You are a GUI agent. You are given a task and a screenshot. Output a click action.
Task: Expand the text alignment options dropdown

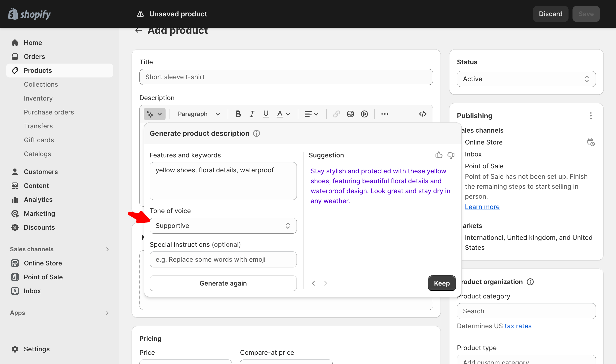(311, 114)
